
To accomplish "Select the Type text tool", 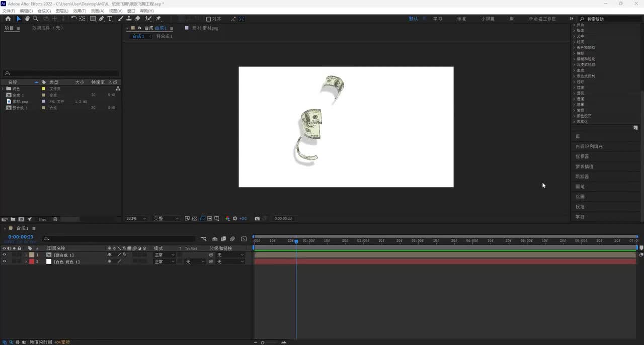I will 110,19.
